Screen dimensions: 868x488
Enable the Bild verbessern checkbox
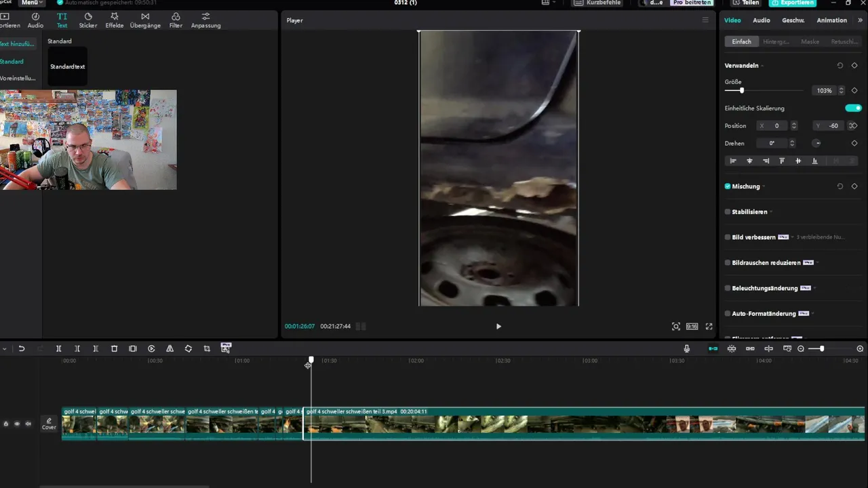pos(728,237)
